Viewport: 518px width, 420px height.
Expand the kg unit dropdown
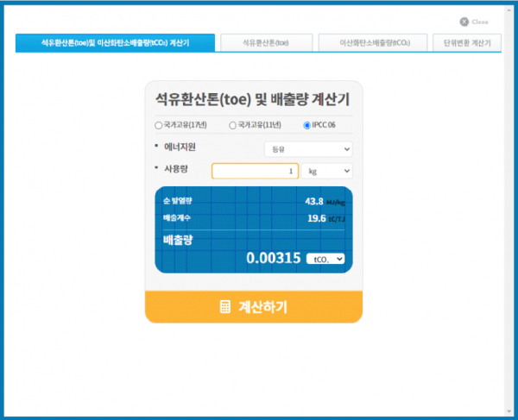point(326,171)
